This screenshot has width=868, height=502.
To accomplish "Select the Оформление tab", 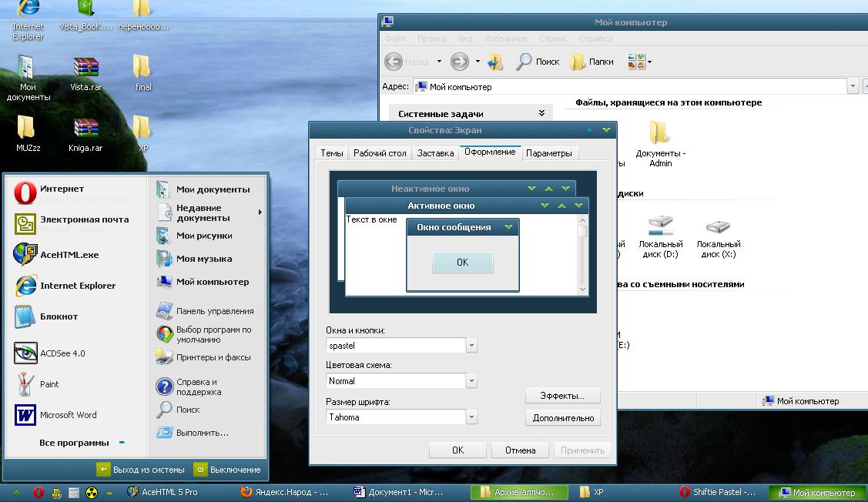I will (x=490, y=152).
